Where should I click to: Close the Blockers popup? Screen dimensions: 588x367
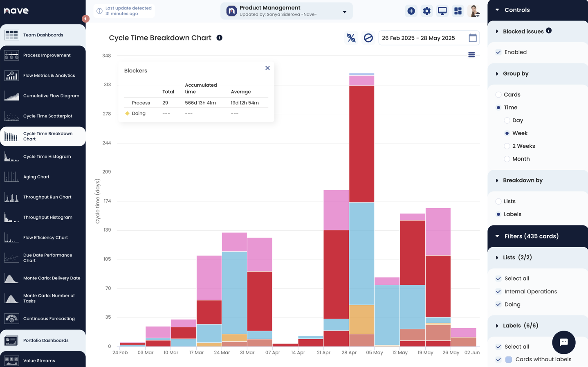pos(267,68)
